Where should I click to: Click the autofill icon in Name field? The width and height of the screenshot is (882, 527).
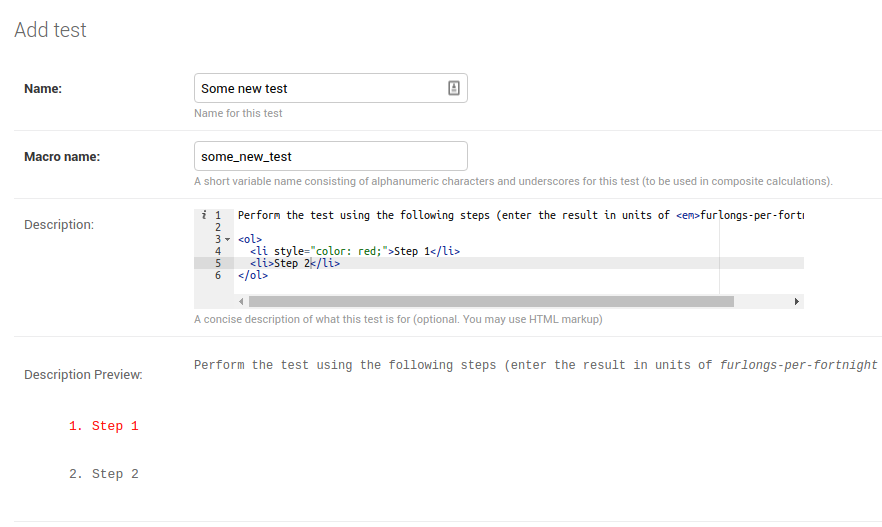point(453,88)
